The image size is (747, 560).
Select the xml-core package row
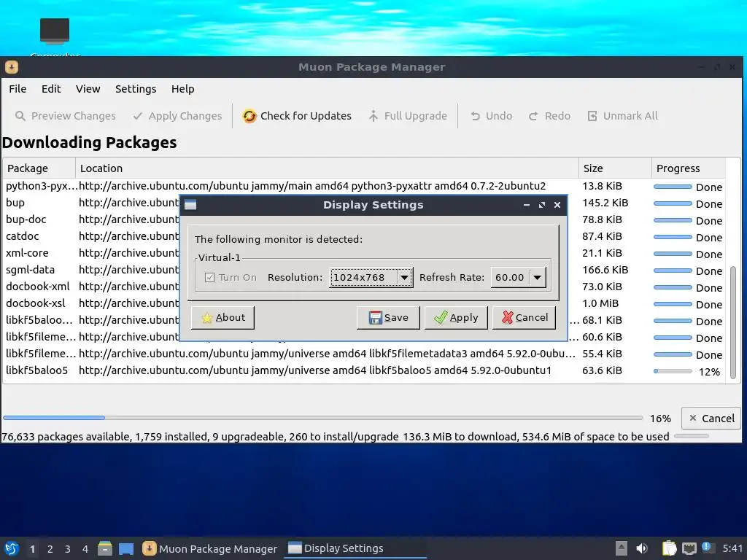pyautogui.click(x=365, y=253)
